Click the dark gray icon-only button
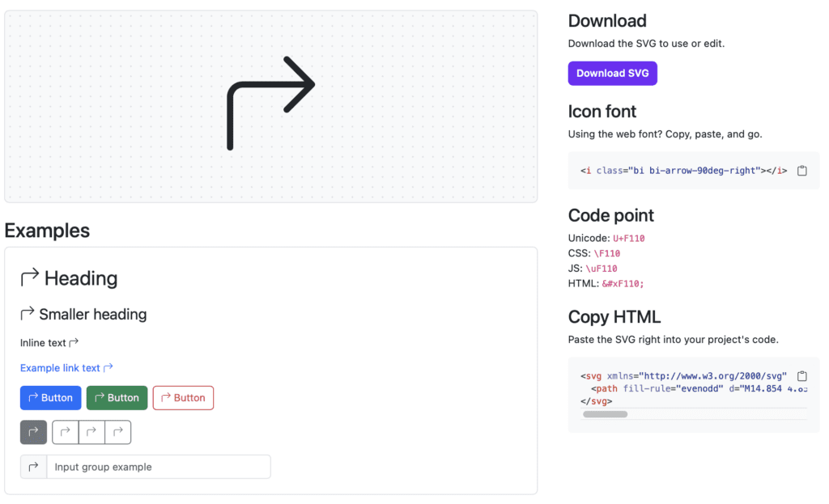Viewport: 829px width, 504px height. tap(33, 432)
